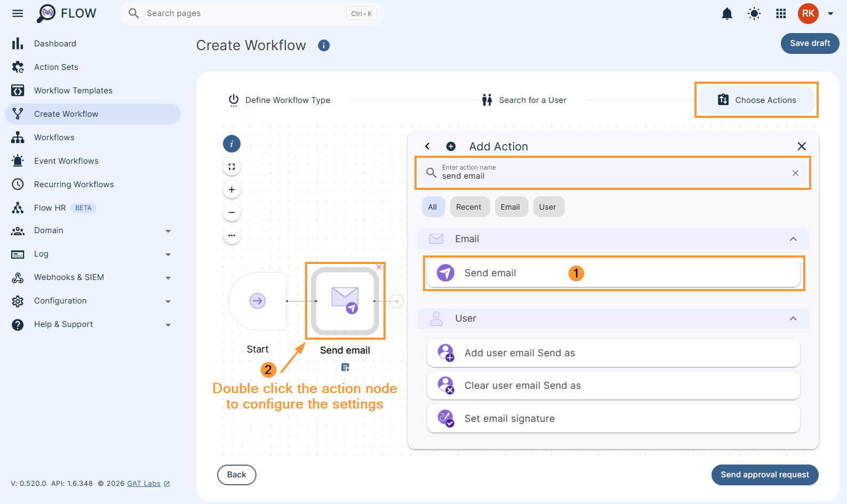
Task: Click the Back button
Action: [x=237, y=475]
